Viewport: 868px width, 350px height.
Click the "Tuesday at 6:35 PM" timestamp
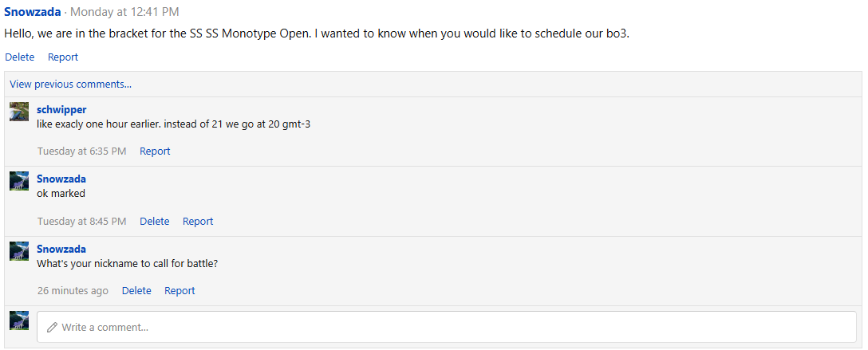81,151
